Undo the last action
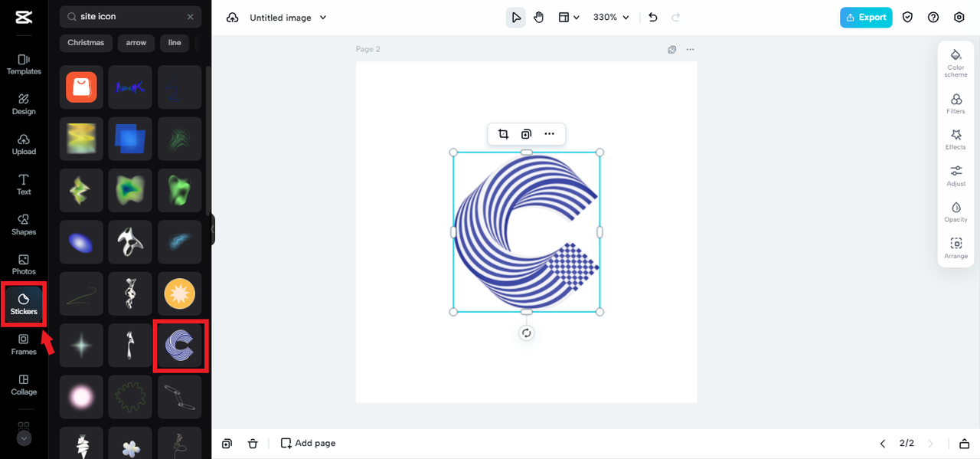The height and width of the screenshot is (459, 980). click(653, 18)
